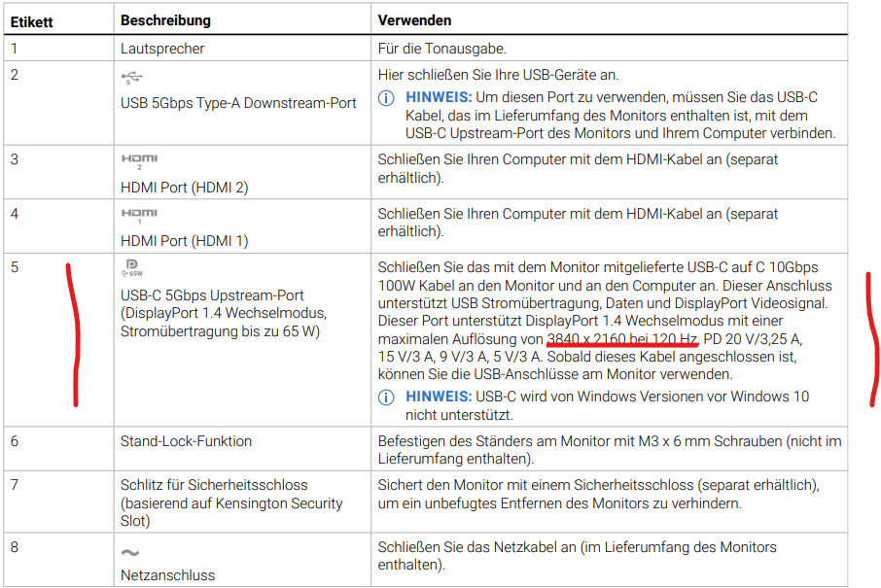Select the 'Etikett' column header
Image resolution: width=881 pixels, height=588 pixels.
coord(31,22)
